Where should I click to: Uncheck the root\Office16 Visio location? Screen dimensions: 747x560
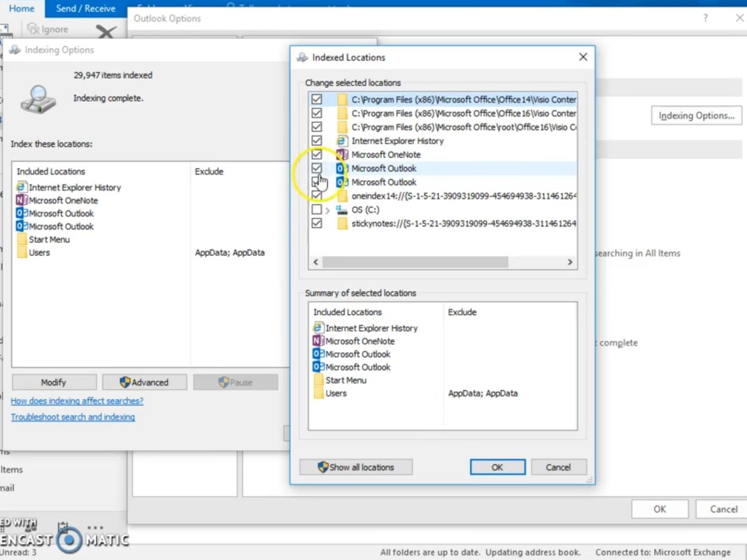click(317, 127)
